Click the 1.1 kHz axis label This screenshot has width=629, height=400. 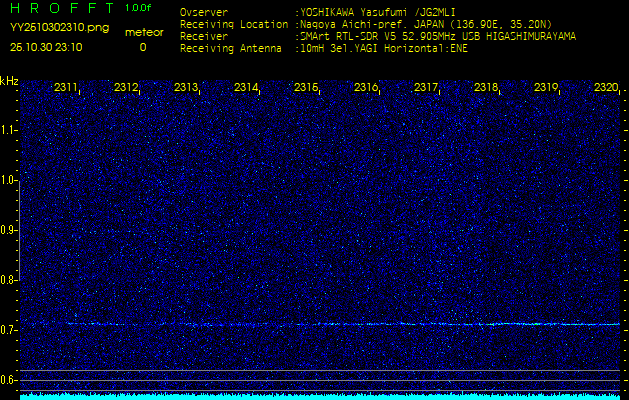tap(9, 130)
